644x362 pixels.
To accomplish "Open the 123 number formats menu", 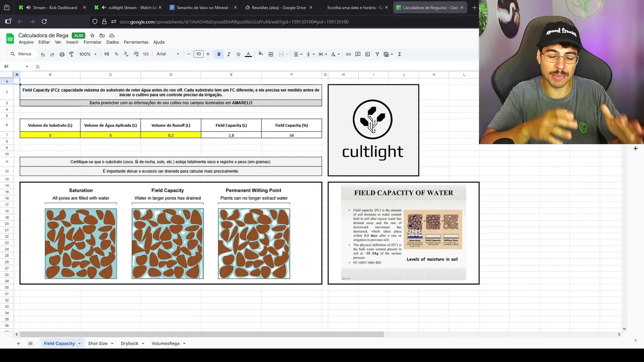I will (x=145, y=54).
